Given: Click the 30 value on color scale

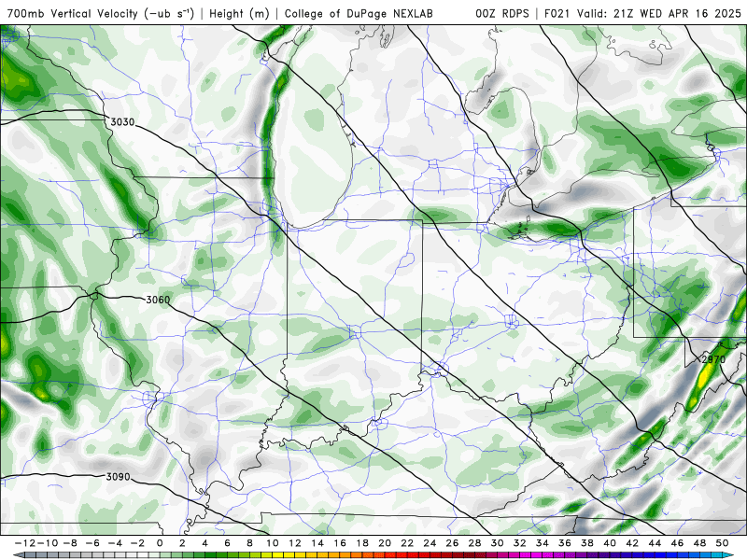Looking at the screenshot, I should (x=498, y=543).
